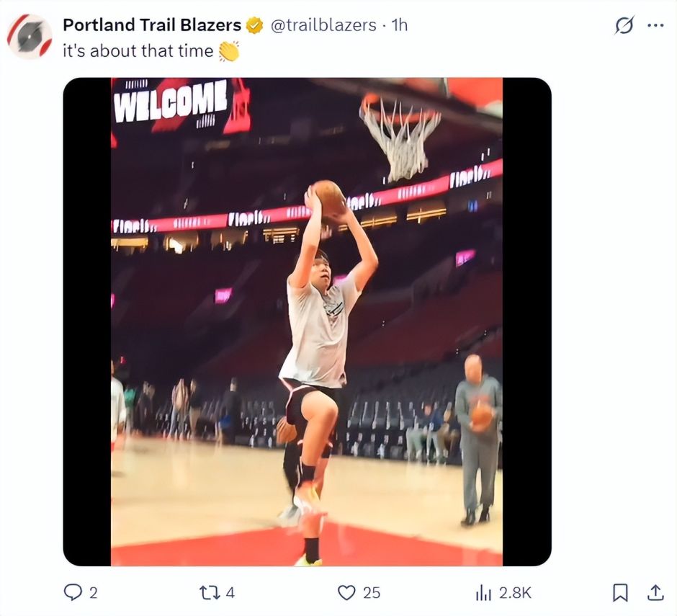The width and height of the screenshot is (677, 616).
Task: Play the basketball dunk video
Action: (x=307, y=321)
